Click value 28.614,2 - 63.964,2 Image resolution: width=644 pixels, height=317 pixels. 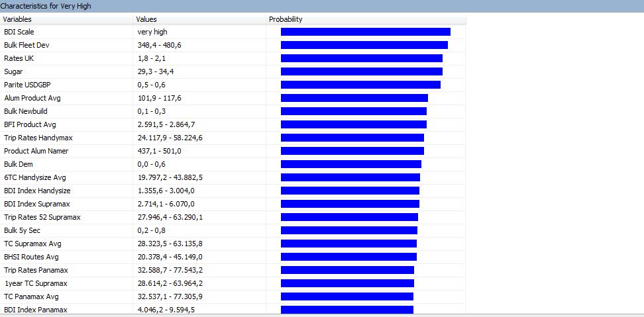[x=170, y=283]
